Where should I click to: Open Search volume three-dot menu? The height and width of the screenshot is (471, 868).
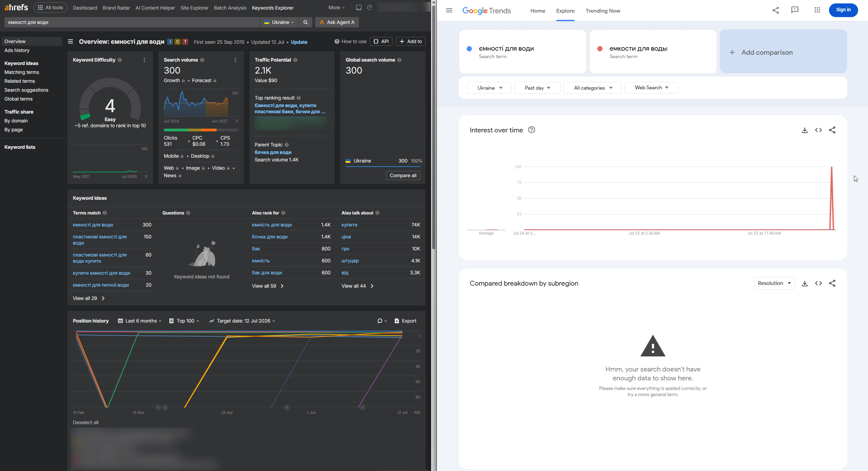235,60
